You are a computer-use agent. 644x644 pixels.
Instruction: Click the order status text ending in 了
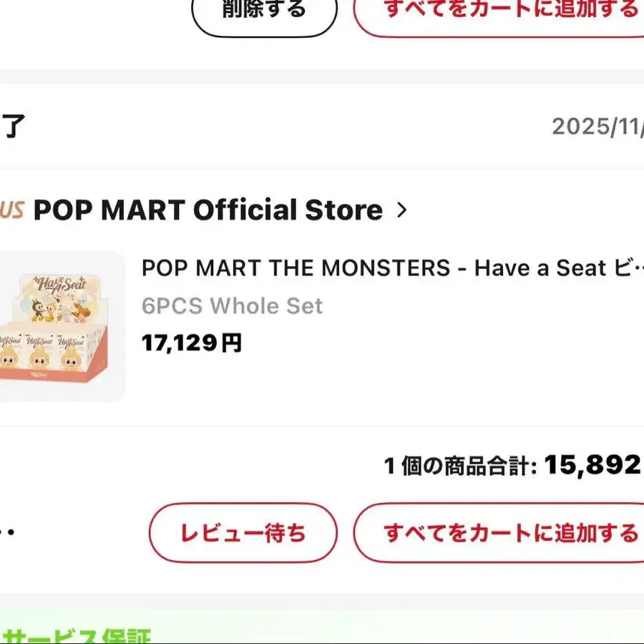pyautogui.click(x=12, y=127)
